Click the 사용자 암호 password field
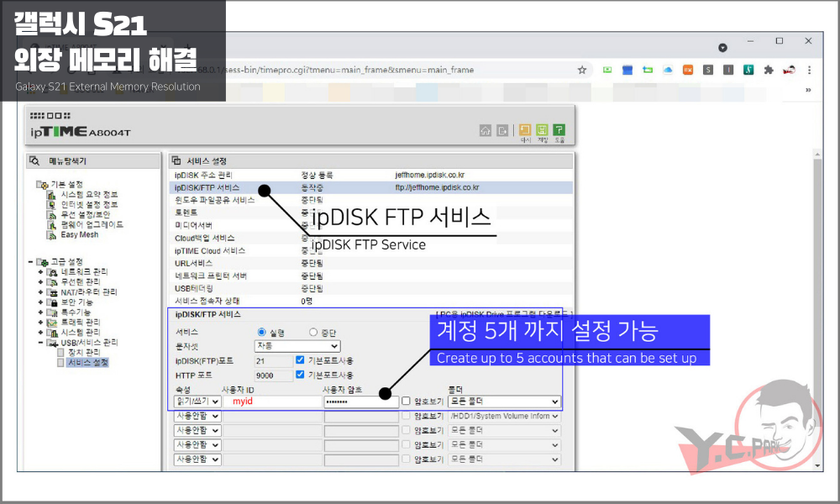This screenshot has height=504, width=840. tap(361, 402)
